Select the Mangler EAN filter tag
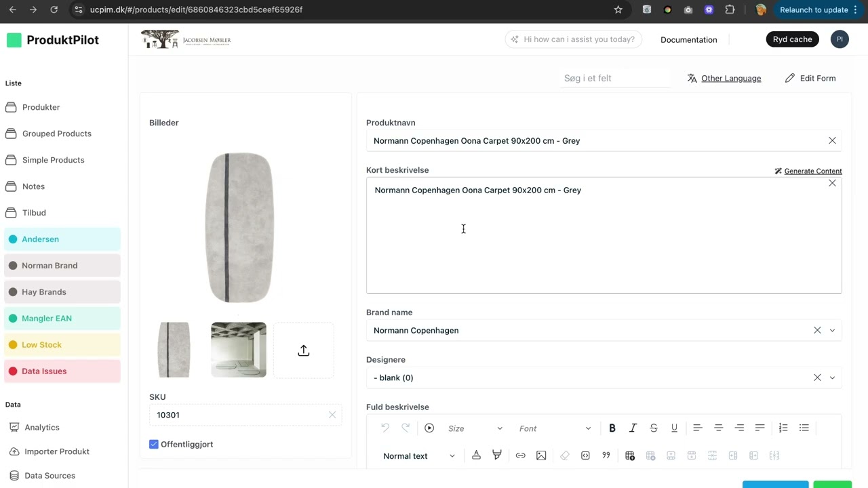 [x=62, y=319]
